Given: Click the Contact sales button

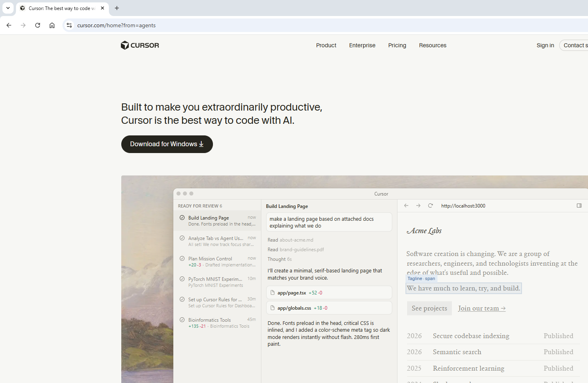Looking at the screenshot, I should pyautogui.click(x=574, y=45).
